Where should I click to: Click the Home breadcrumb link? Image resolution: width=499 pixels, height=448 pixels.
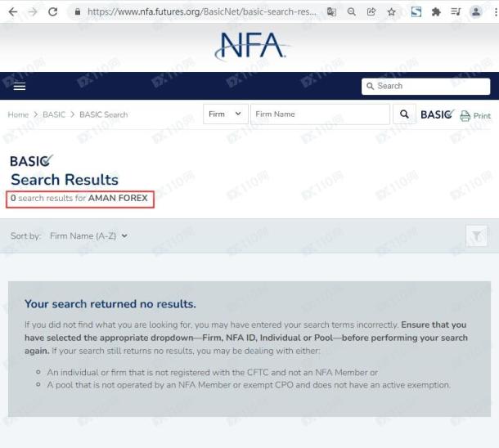click(18, 114)
